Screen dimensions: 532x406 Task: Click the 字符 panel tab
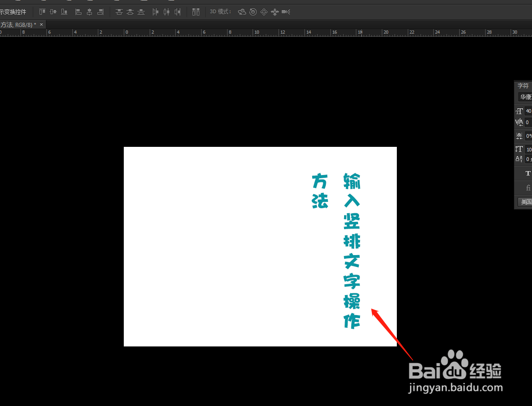(x=522, y=85)
